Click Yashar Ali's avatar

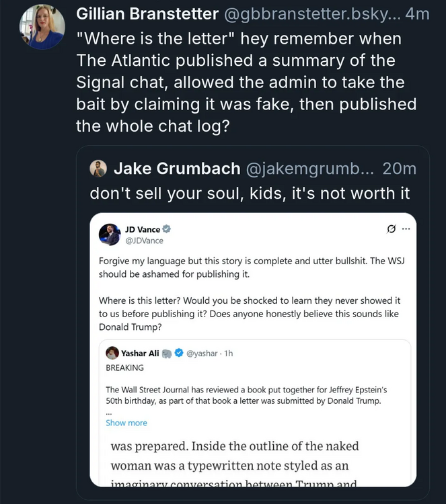click(112, 353)
